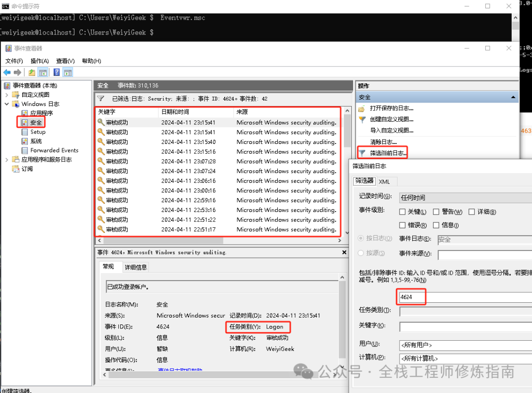Click the Command Prompt title bar icon
This screenshot has width=532, height=393.
[5, 6]
